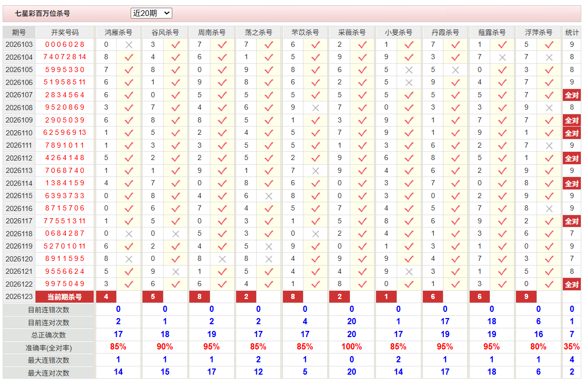
Task: Click the 100% accuracy value under 采薇杀号
Action: click(x=351, y=347)
